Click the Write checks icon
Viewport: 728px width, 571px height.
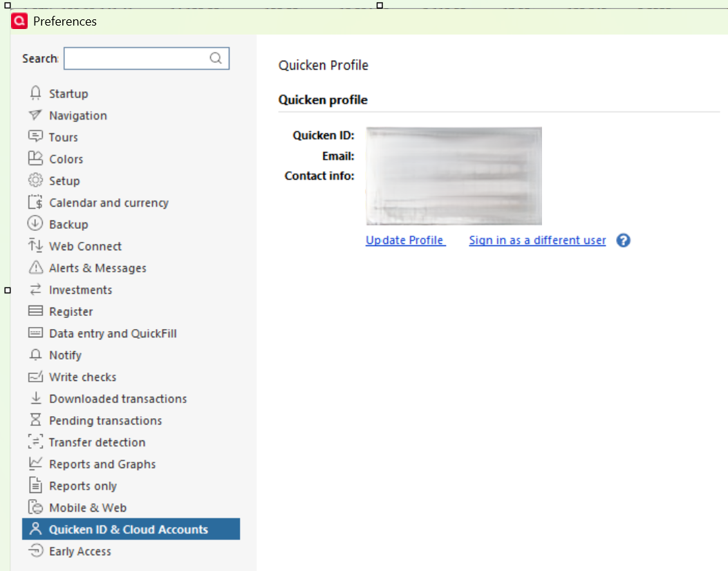[x=35, y=377]
